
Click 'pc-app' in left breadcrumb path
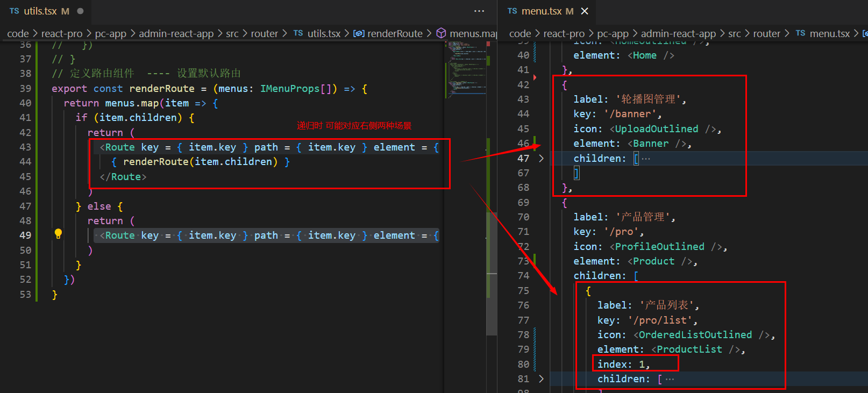click(111, 33)
